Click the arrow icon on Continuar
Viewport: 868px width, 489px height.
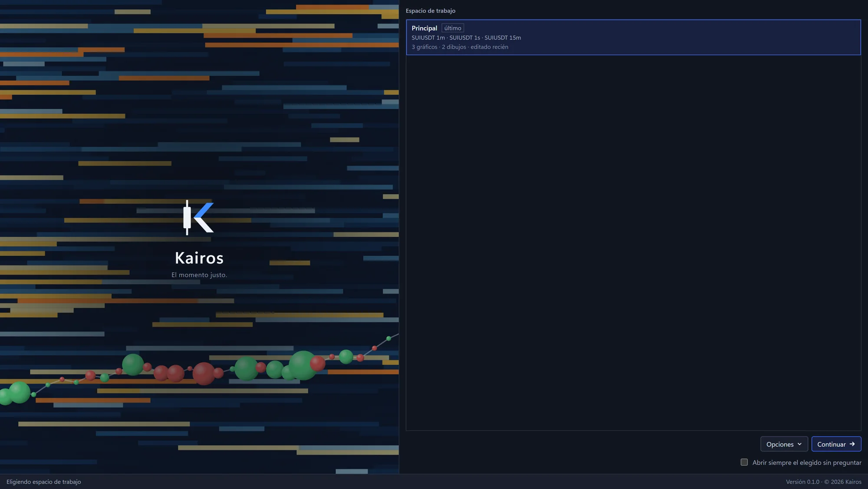click(x=852, y=444)
